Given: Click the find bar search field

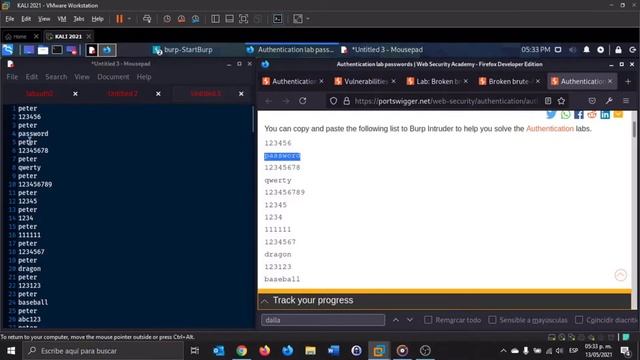Looking at the screenshot, I should click(x=323, y=320).
